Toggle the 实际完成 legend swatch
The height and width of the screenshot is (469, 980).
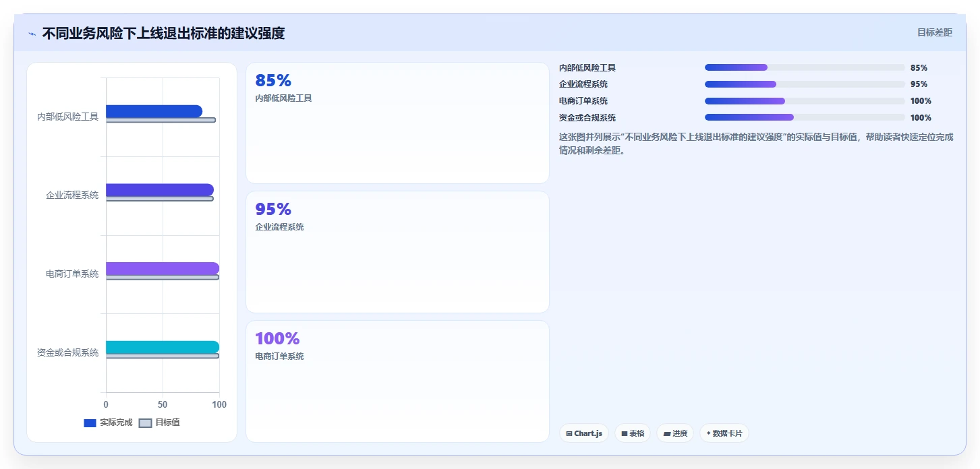(x=90, y=423)
